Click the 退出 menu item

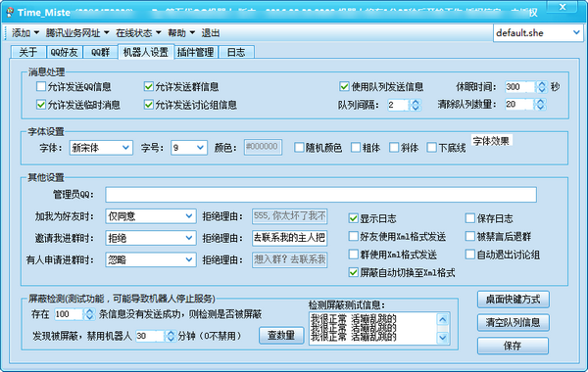pyautogui.click(x=211, y=33)
